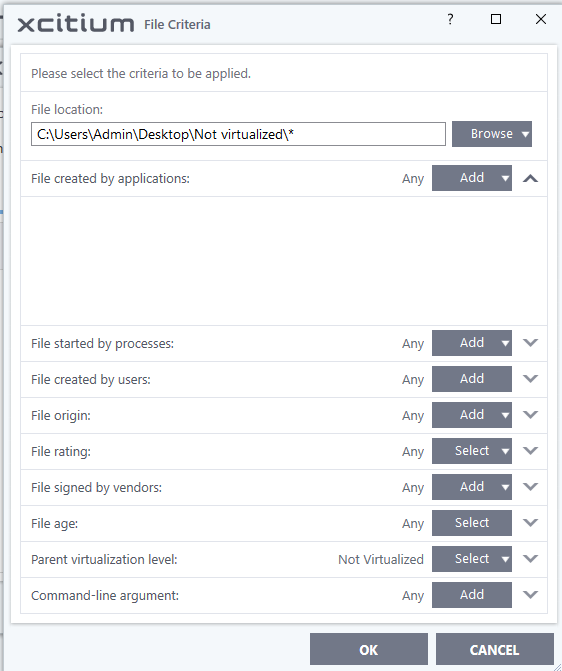Click the help question mark icon
The image size is (562, 671).
pos(450,19)
